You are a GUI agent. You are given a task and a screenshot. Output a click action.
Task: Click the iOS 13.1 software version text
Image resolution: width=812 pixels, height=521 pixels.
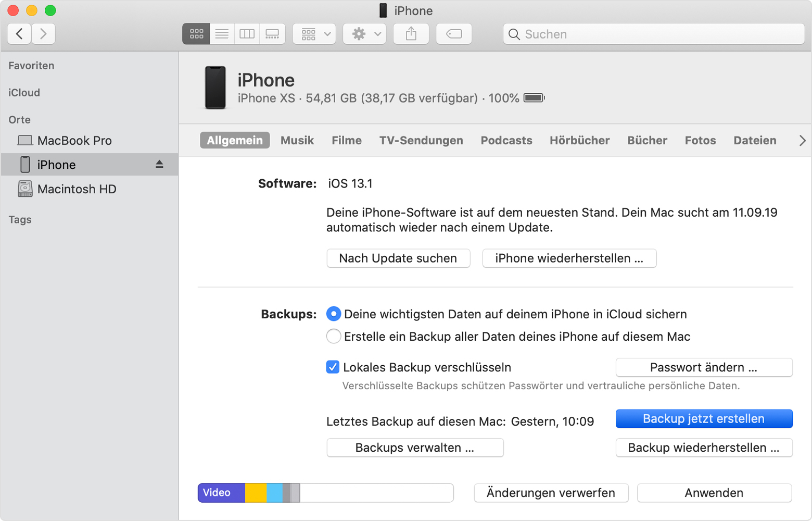click(350, 183)
